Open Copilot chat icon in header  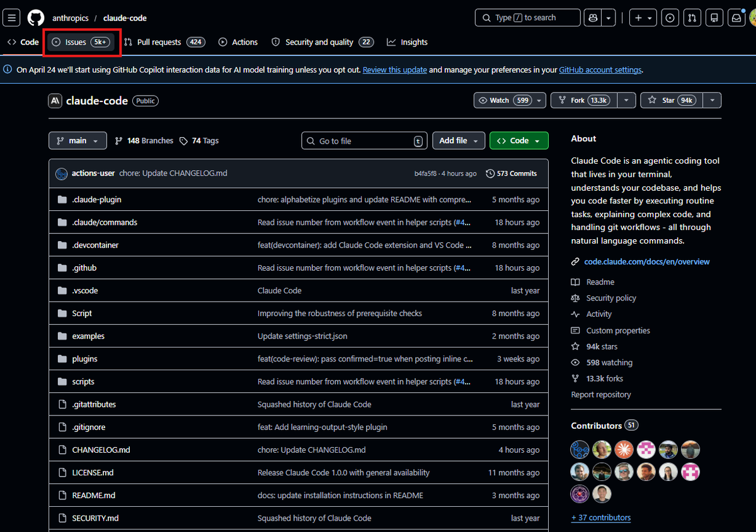point(592,18)
